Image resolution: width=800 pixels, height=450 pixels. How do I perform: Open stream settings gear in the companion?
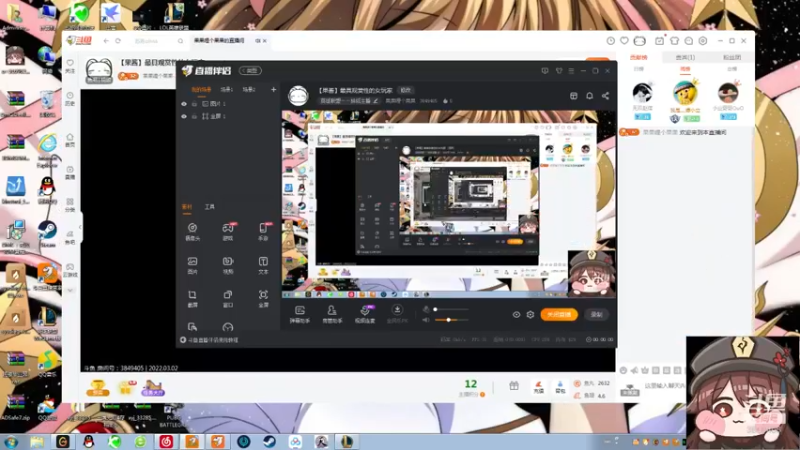[530, 315]
